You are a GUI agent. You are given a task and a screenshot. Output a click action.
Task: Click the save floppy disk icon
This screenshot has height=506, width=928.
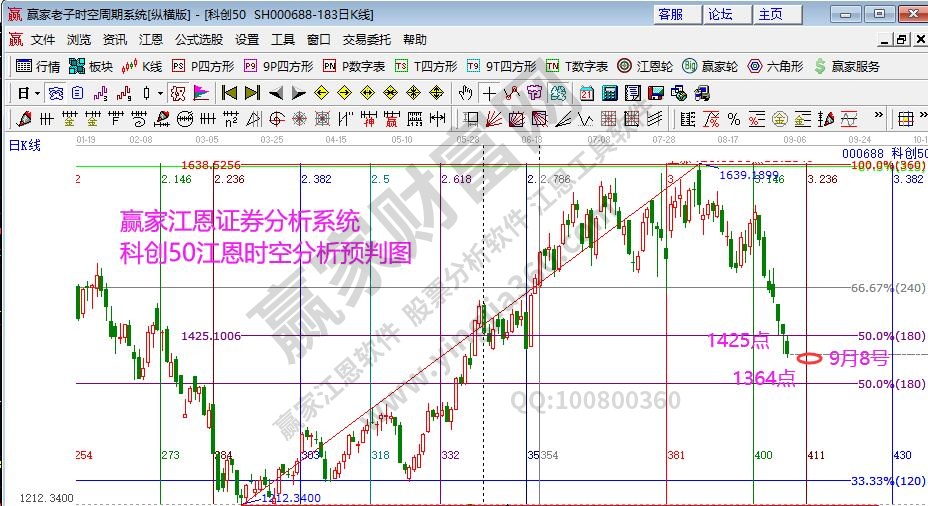[655, 93]
